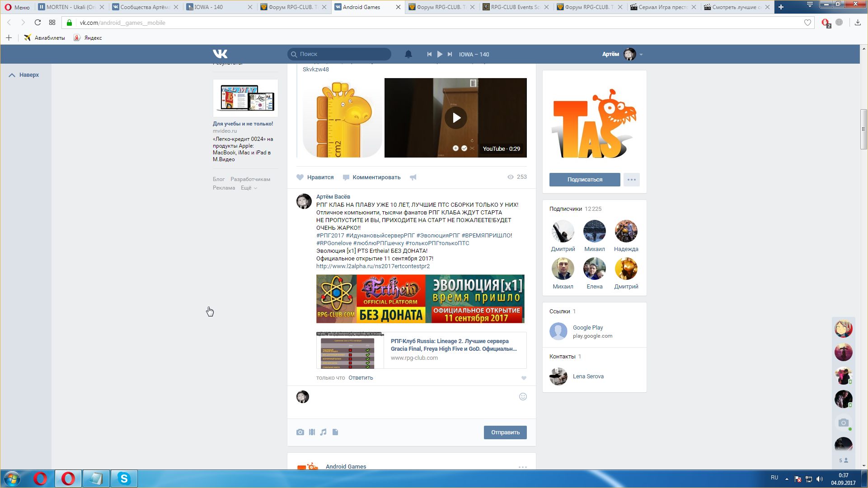868x488 pixels.
Task: Like Артём Васёв's comment heart
Action: pyautogui.click(x=524, y=378)
